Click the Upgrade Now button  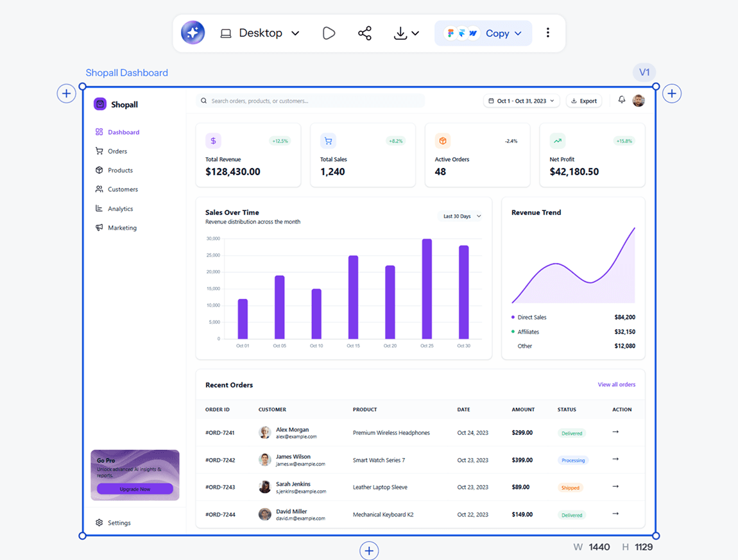135,489
